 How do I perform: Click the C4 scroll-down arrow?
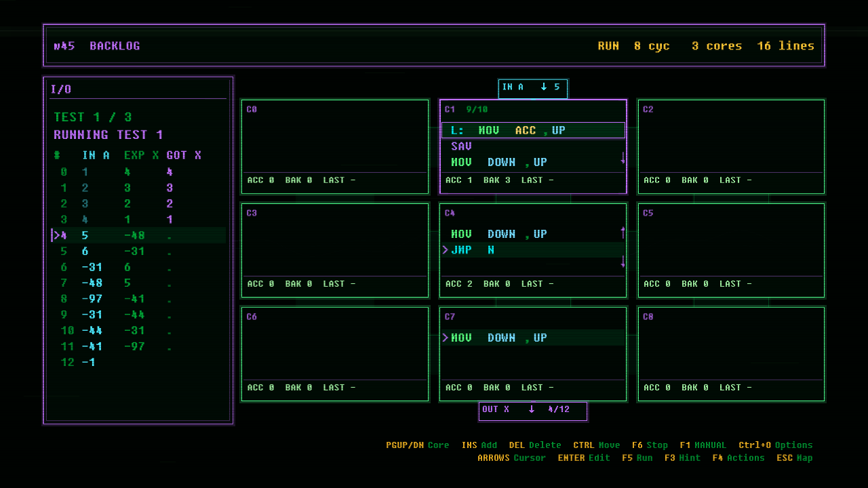click(x=623, y=262)
